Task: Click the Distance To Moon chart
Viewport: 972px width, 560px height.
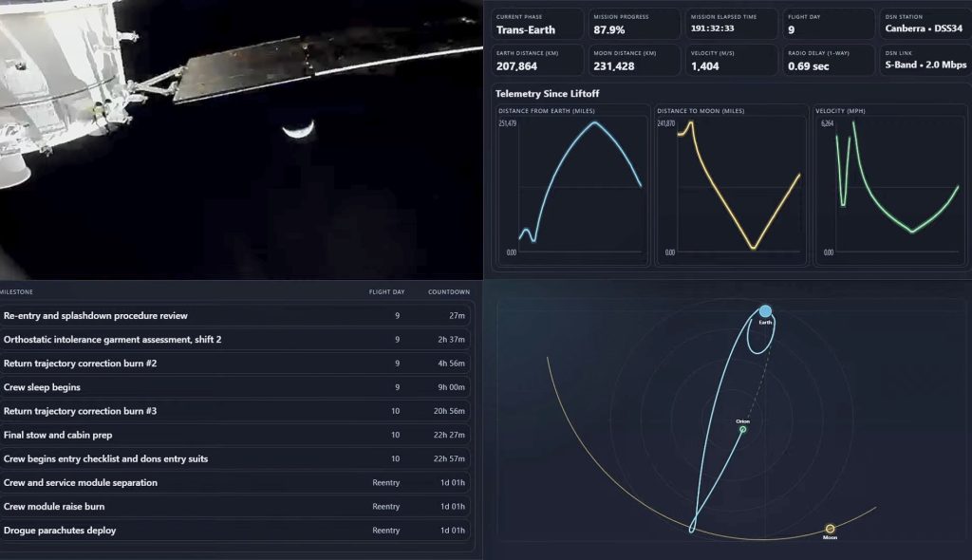Action: 730,186
